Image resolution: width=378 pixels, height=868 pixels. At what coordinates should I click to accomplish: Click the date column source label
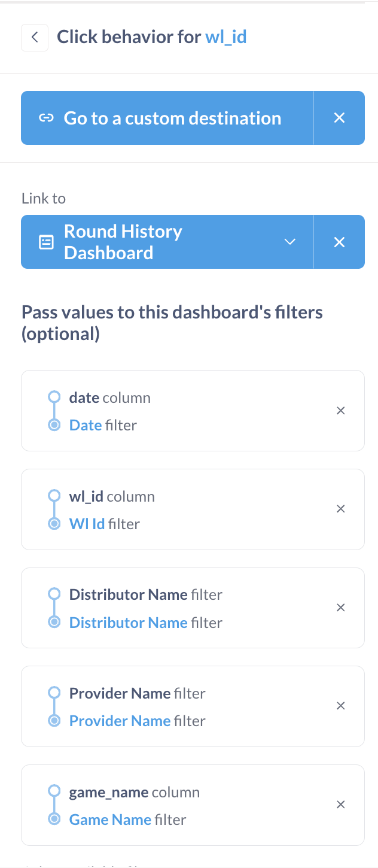pyautogui.click(x=109, y=398)
